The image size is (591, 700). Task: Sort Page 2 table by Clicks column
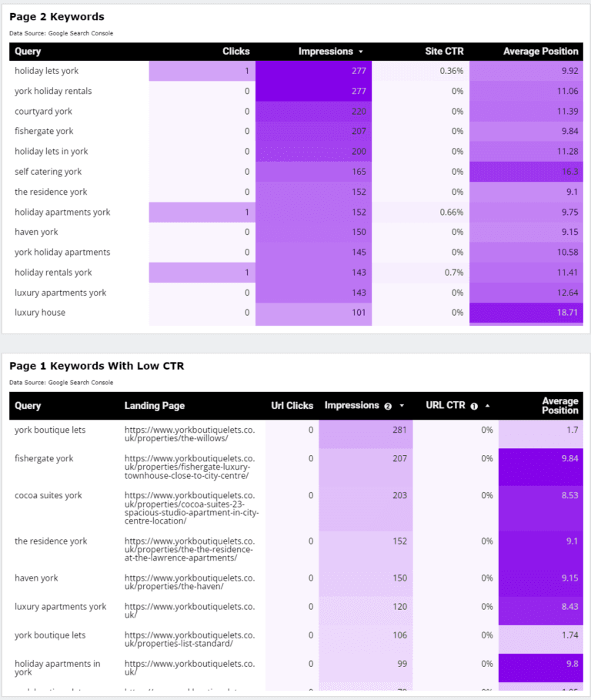pyautogui.click(x=235, y=52)
